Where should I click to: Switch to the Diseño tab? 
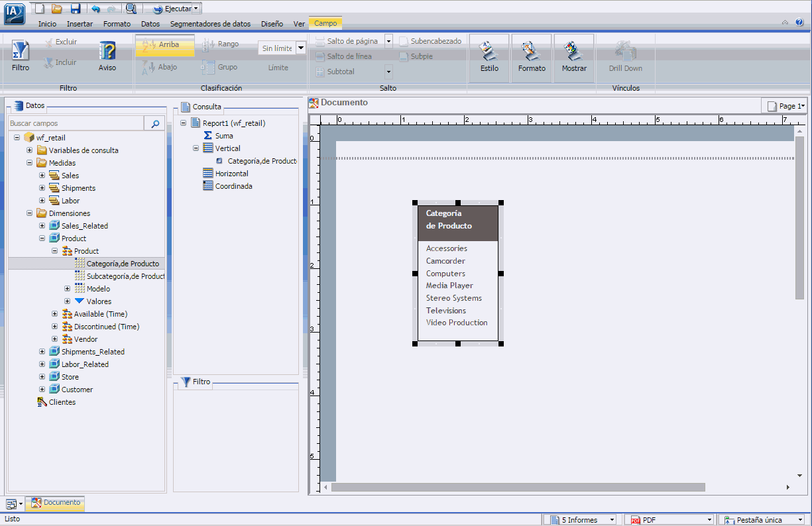click(x=272, y=24)
